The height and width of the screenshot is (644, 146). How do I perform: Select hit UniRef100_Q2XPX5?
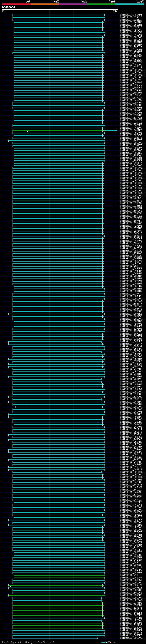[x=131, y=123]
